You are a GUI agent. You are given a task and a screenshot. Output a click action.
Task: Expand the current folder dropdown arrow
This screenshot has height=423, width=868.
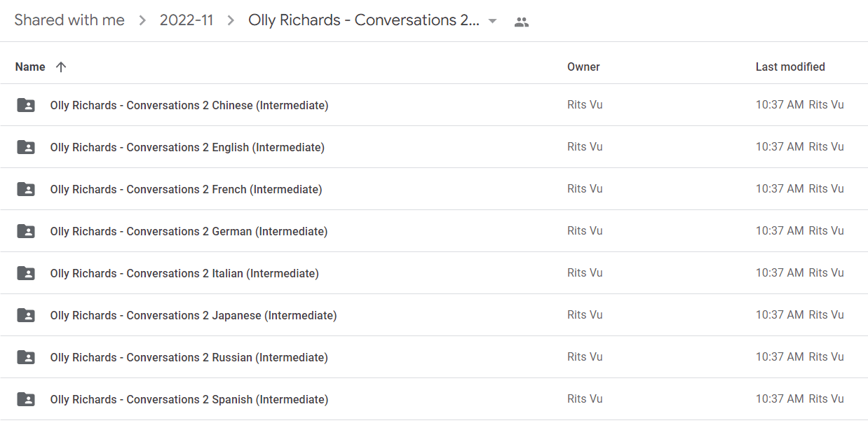[x=492, y=21]
